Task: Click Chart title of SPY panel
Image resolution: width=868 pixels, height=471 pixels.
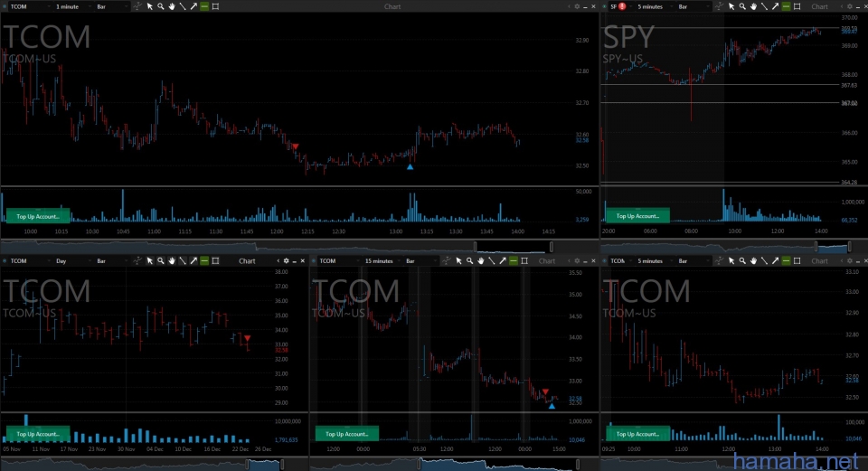Action: pos(819,6)
